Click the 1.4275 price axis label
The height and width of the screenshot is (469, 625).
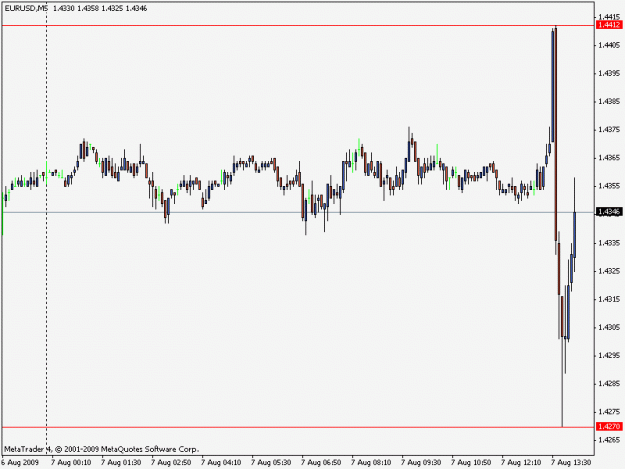(609, 412)
